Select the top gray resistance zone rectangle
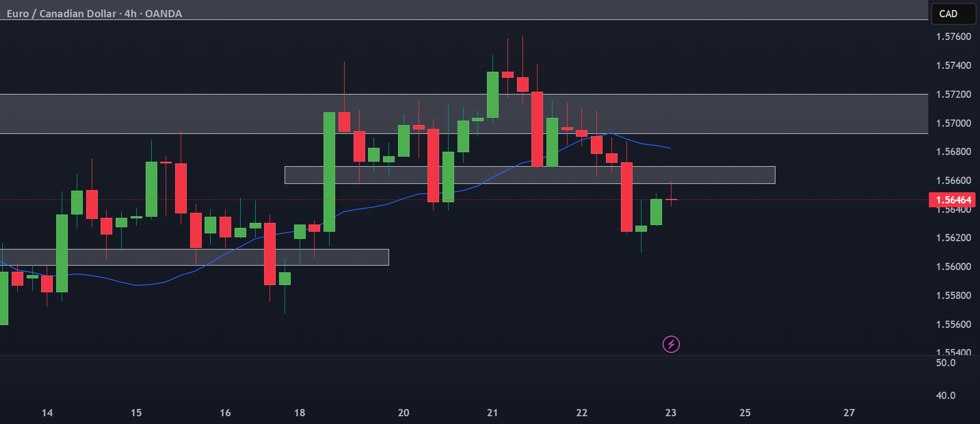This screenshot has height=424, width=980. click(464, 114)
